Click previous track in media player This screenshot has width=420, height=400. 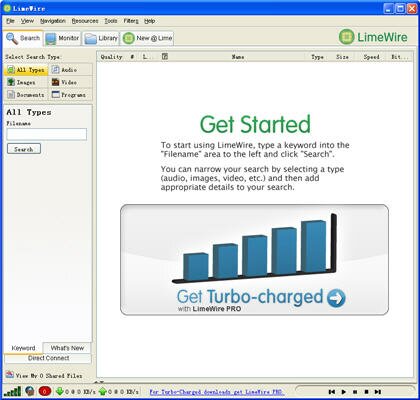331,392
